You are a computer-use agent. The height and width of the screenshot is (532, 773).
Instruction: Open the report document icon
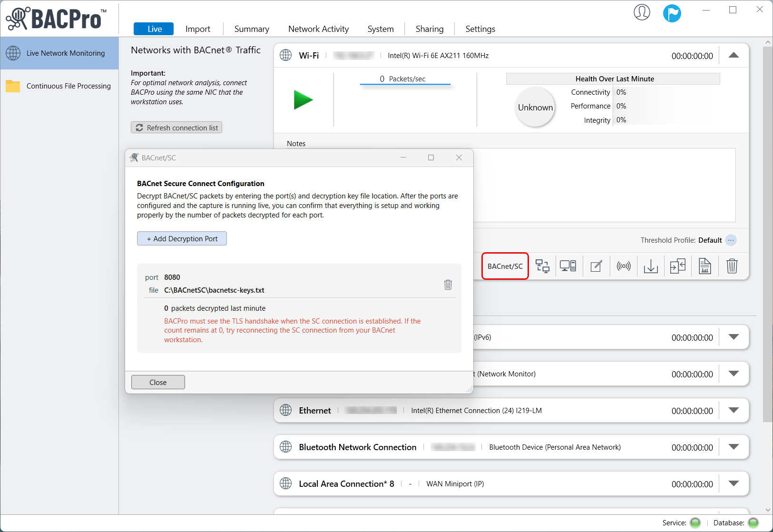(x=705, y=266)
